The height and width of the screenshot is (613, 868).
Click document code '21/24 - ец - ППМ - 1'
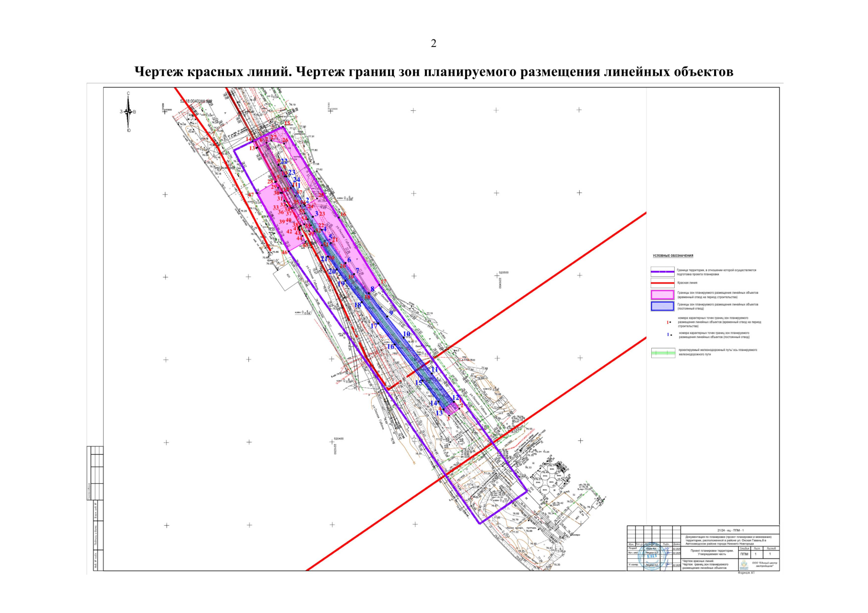pyautogui.click(x=730, y=531)
